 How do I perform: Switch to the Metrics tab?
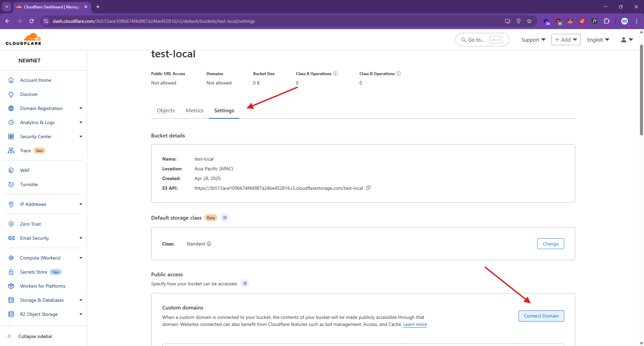(x=195, y=111)
